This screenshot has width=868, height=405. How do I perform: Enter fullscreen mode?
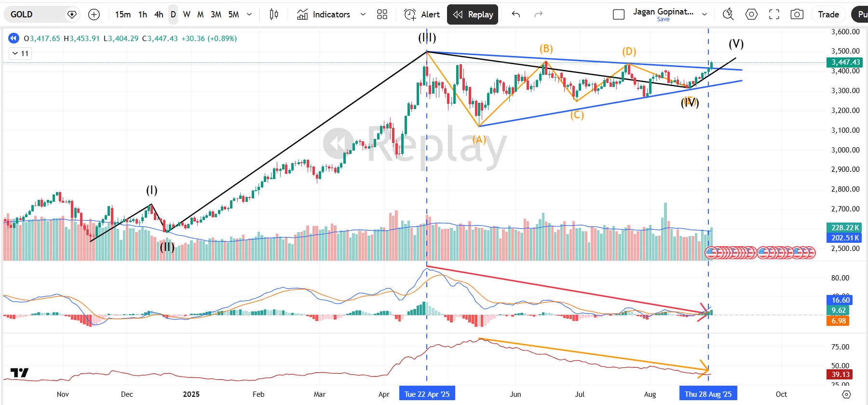tap(774, 14)
